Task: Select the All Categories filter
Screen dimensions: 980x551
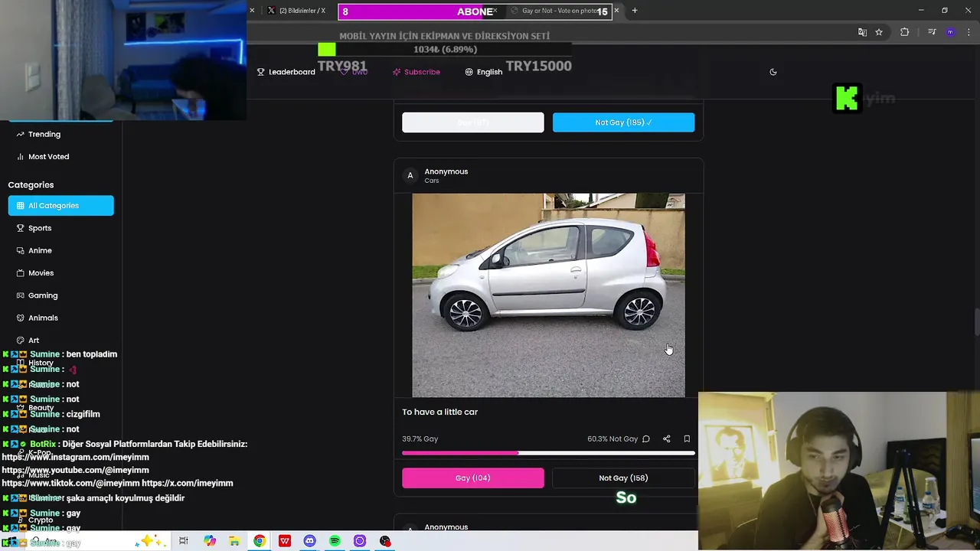Action: (x=60, y=206)
